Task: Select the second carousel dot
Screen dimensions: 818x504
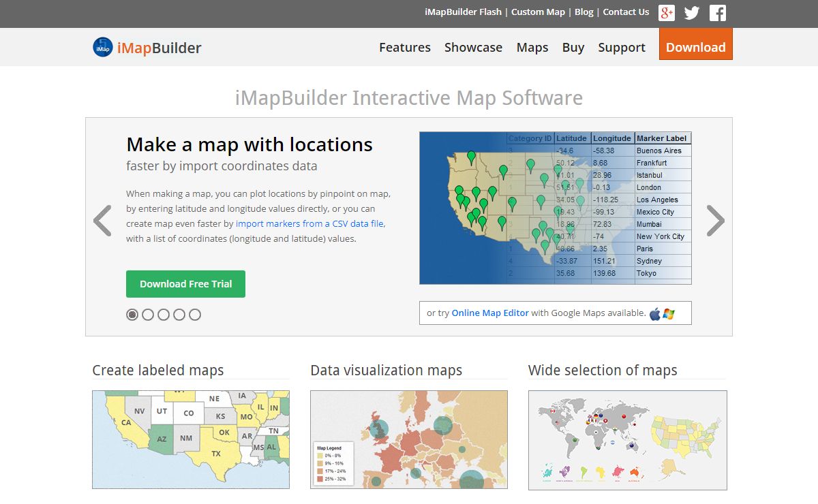Action: (x=148, y=315)
